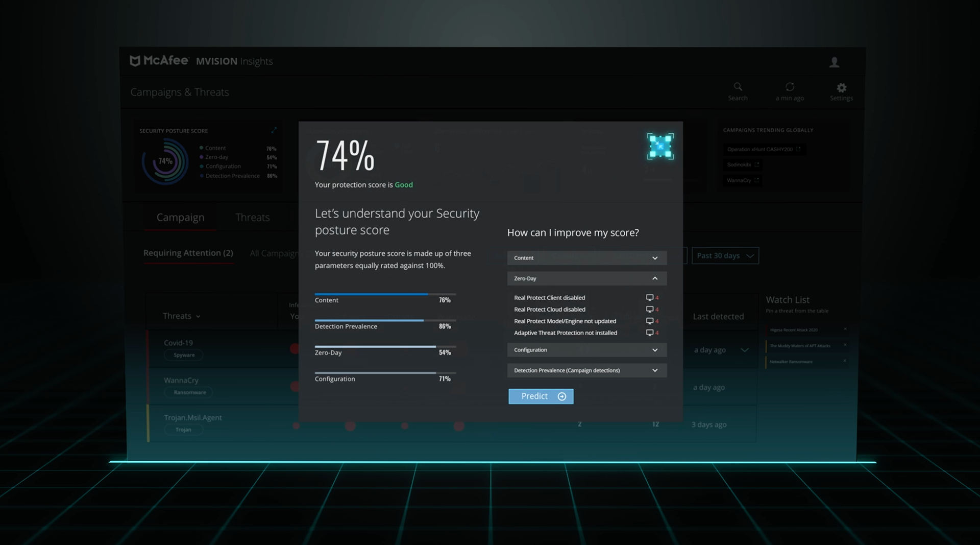Expand the Content improvement section
The image size is (980, 545).
pyautogui.click(x=586, y=258)
